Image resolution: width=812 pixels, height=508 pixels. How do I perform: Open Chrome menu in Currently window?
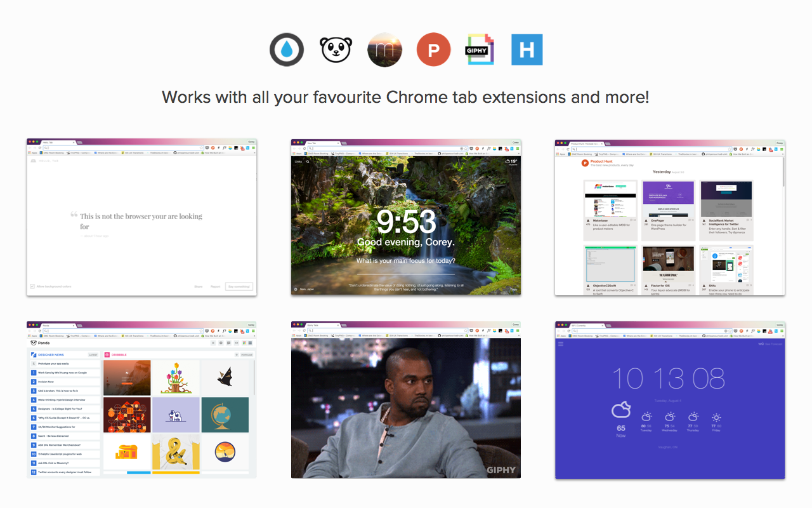(x=782, y=331)
